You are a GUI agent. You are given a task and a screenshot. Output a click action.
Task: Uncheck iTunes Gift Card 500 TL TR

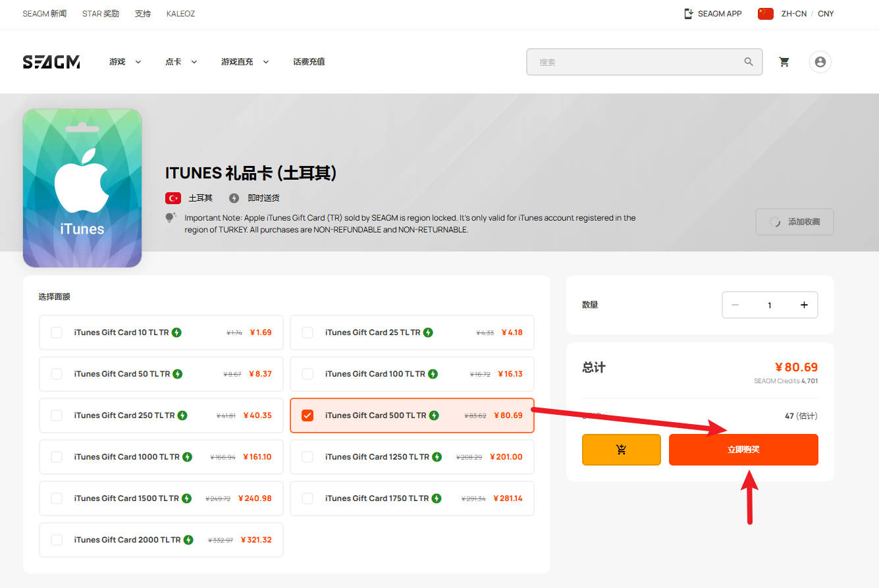(x=307, y=415)
